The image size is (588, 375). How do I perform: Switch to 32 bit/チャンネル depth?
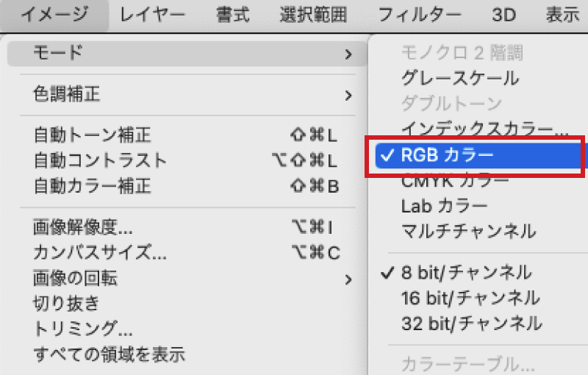(471, 323)
